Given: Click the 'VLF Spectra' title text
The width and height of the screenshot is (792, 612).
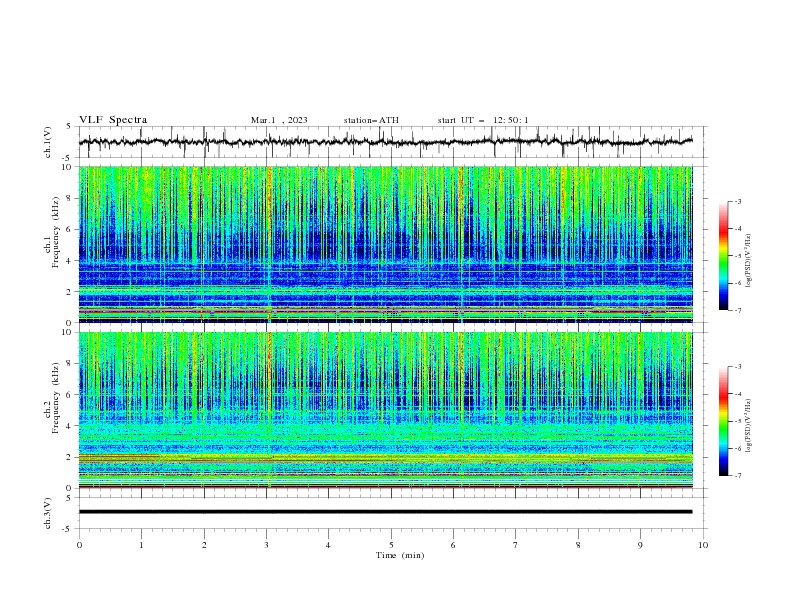Looking at the screenshot, I should tap(113, 120).
